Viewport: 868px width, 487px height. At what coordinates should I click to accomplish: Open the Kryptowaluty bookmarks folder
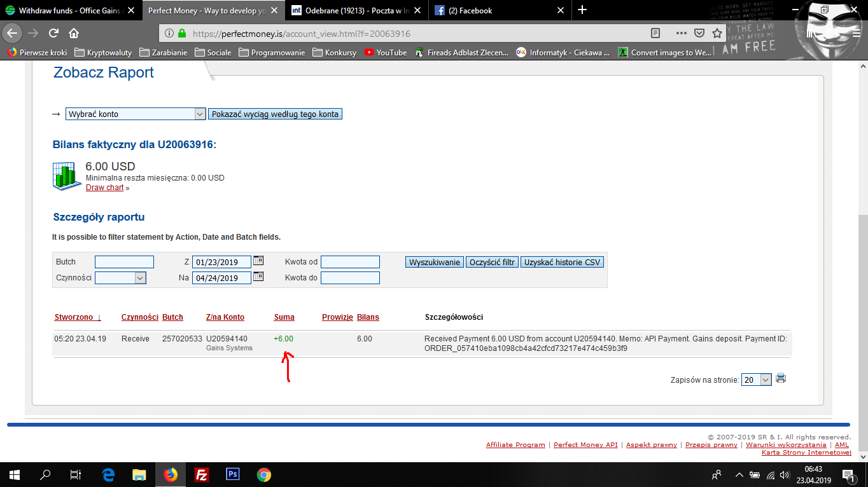coord(102,53)
